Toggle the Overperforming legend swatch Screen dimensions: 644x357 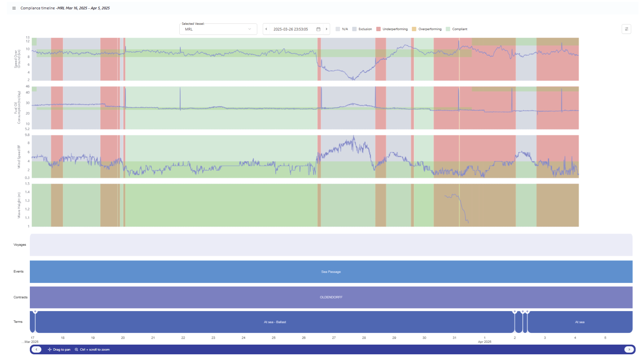[414, 29]
